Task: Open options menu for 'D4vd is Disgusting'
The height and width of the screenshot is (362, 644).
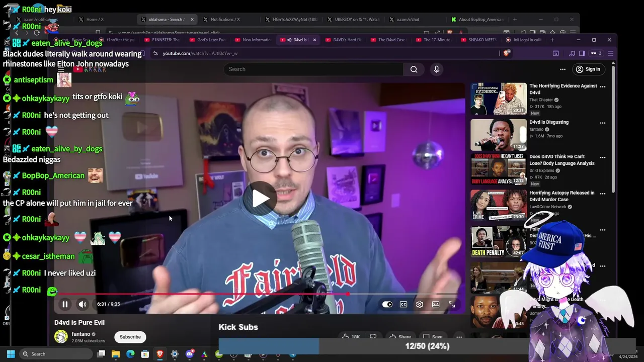Action: coord(603,123)
